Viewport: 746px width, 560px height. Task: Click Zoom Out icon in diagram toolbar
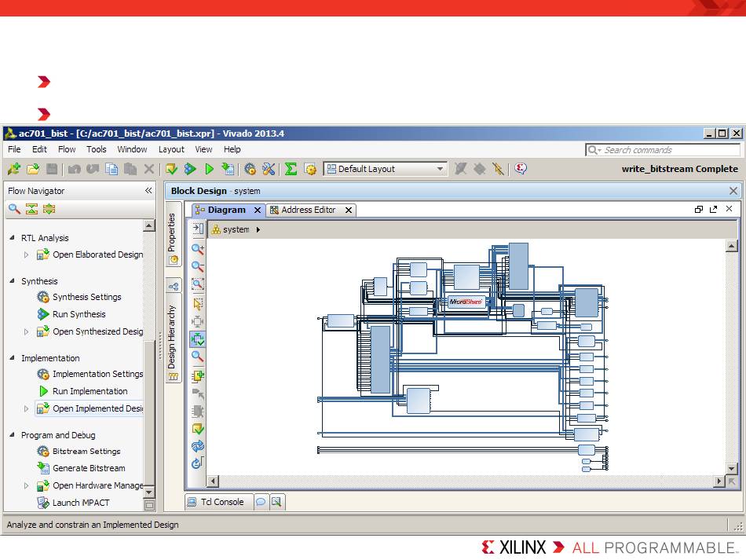click(x=198, y=267)
